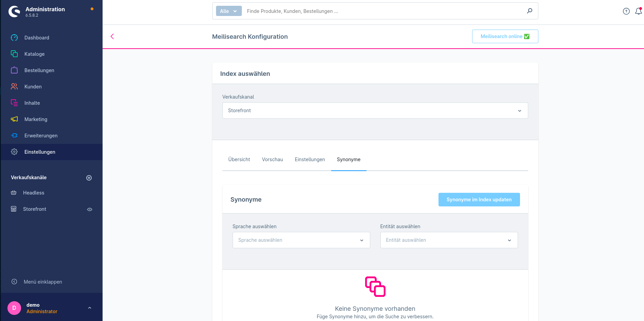Click the search magnifier icon
This screenshot has width=644, height=321.
click(530, 11)
